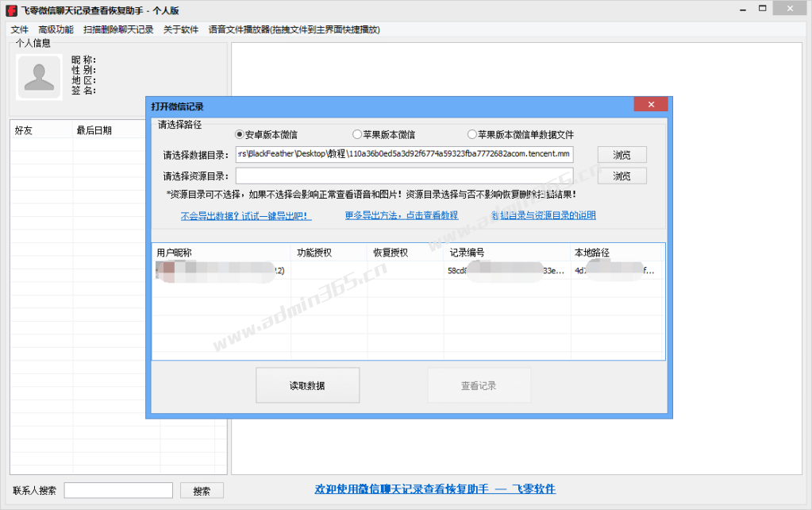The image size is (812, 510).
Task: Click the 数据目录与资源目录的说明 link
Action: click(543, 215)
